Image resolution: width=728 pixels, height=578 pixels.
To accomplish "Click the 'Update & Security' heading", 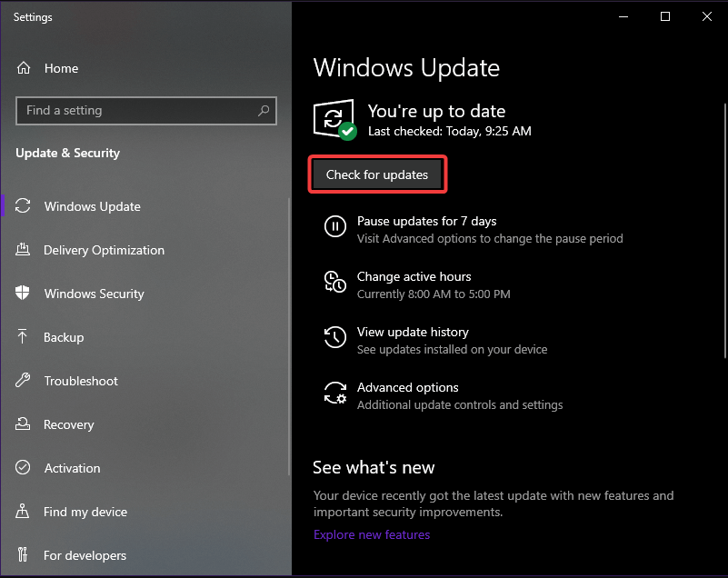I will [x=68, y=153].
